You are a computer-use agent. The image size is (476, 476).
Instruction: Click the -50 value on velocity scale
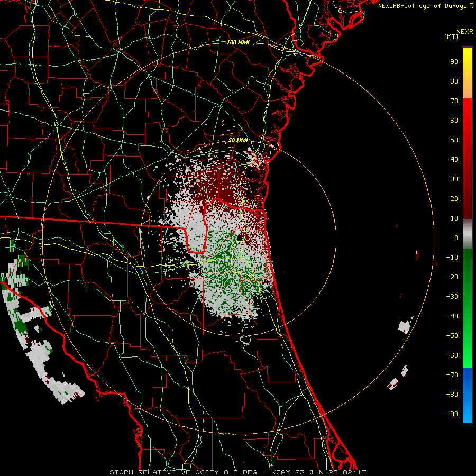point(452,336)
